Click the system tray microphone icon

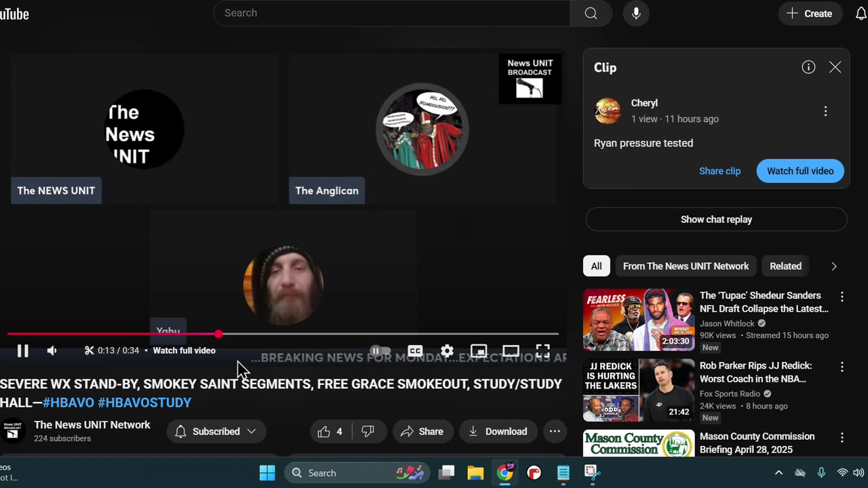click(x=821, y=472)
